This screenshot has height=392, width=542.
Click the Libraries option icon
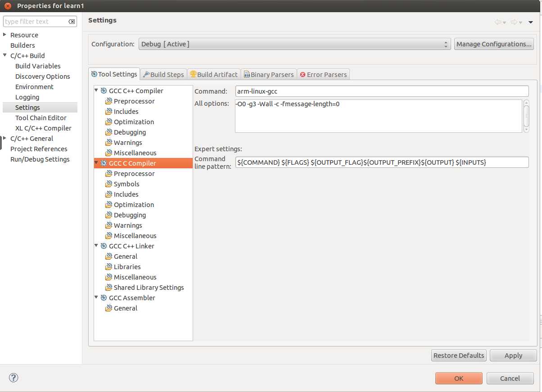click(108, 267)
